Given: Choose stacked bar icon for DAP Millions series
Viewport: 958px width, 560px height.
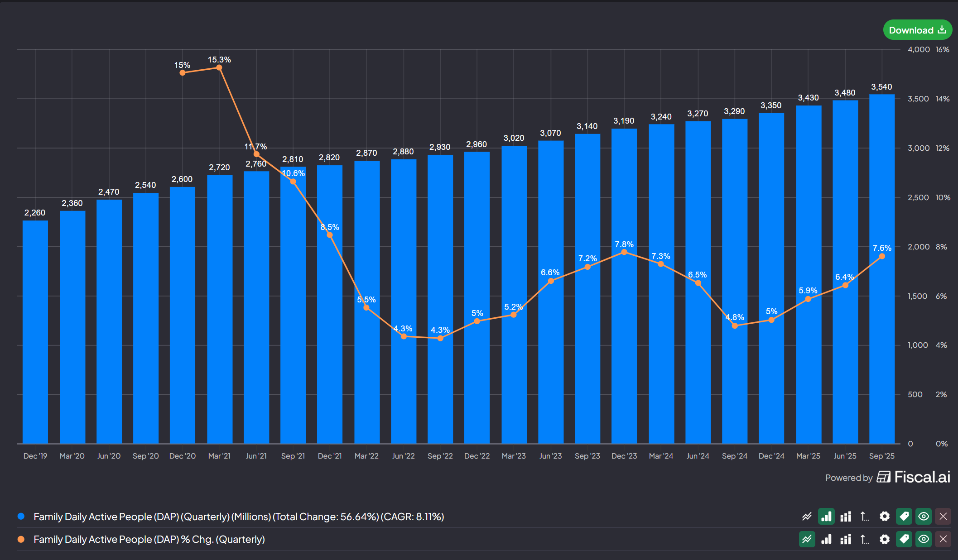Looking at the screenshot, I should 846,517.
